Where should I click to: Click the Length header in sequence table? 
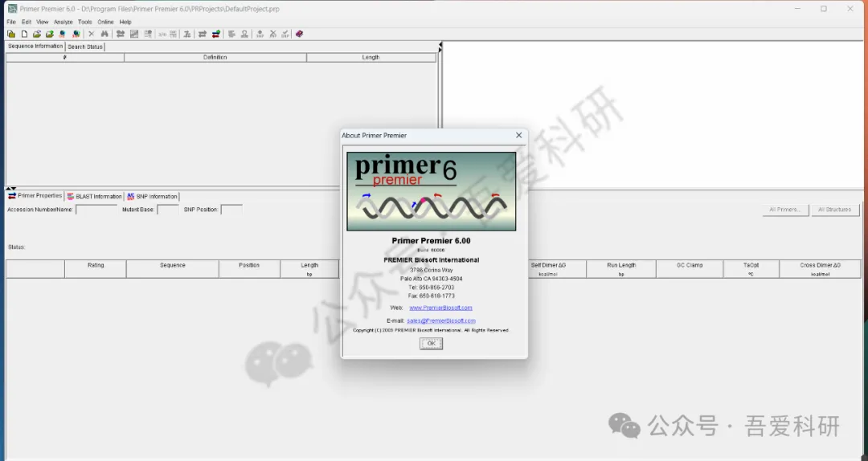pos(371,58)
